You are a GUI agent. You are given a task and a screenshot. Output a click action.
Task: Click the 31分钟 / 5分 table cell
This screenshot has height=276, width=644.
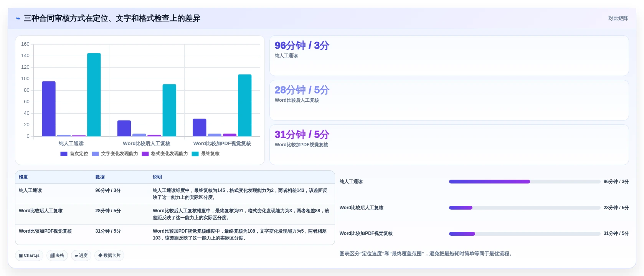coord(121,235)
